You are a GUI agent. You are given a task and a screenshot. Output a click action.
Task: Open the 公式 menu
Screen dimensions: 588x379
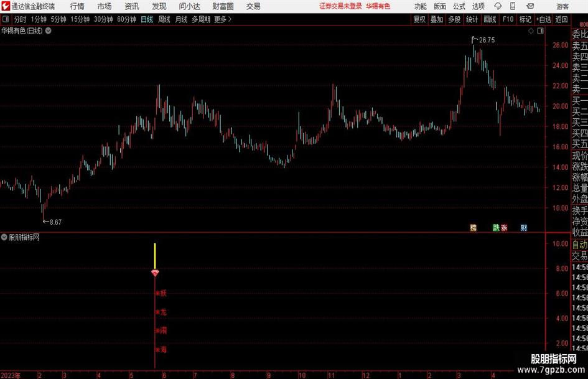(459, 6)
